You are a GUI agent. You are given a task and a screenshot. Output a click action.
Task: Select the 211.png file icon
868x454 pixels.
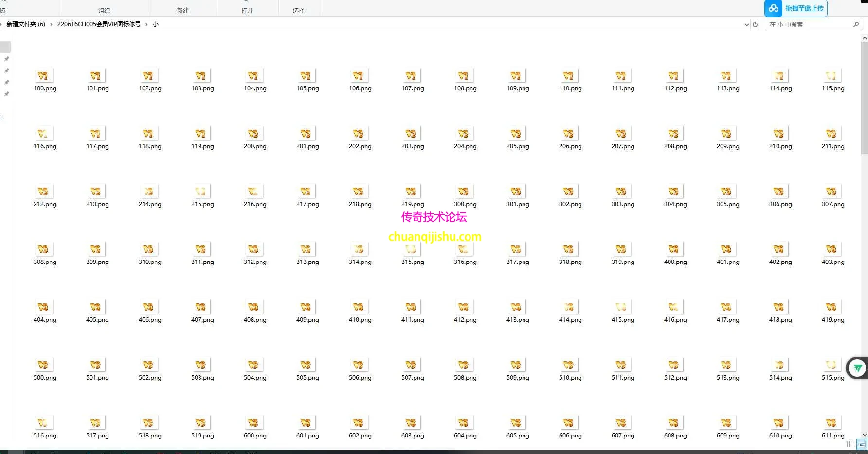click(833, 134)
